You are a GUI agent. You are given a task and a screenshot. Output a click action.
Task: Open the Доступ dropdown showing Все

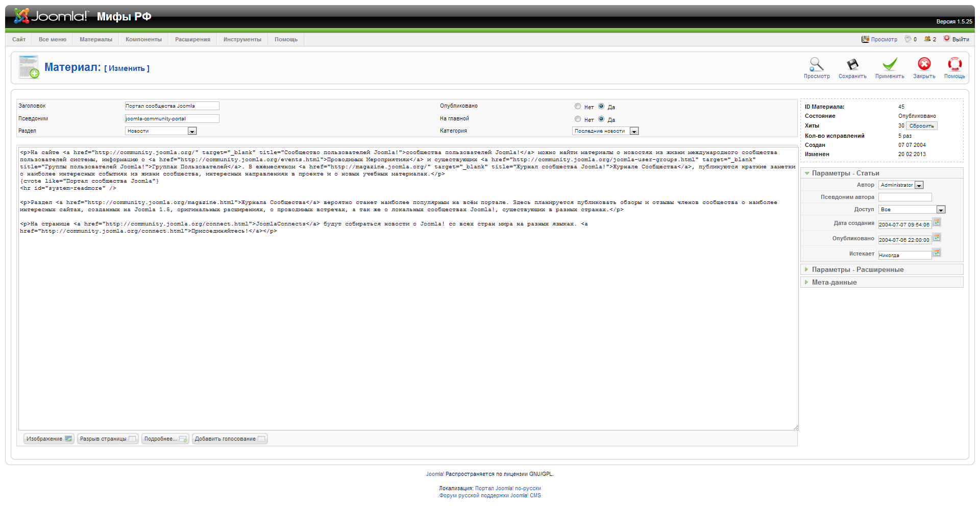[x=912, y=210]
